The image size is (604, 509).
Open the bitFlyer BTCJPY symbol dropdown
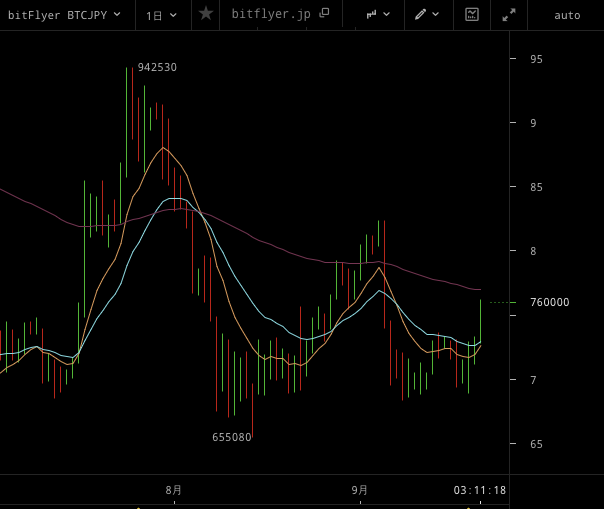(x=64, y=15)
